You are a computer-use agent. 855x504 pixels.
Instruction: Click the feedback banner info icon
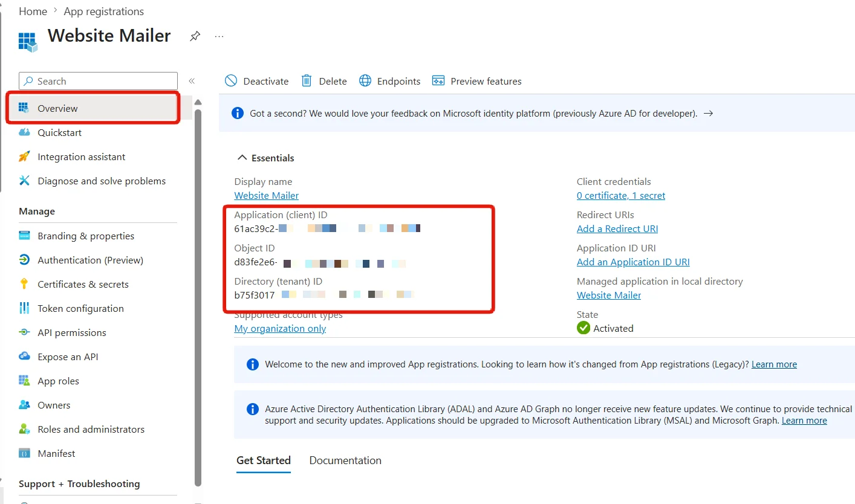click(x=238, y=113)
